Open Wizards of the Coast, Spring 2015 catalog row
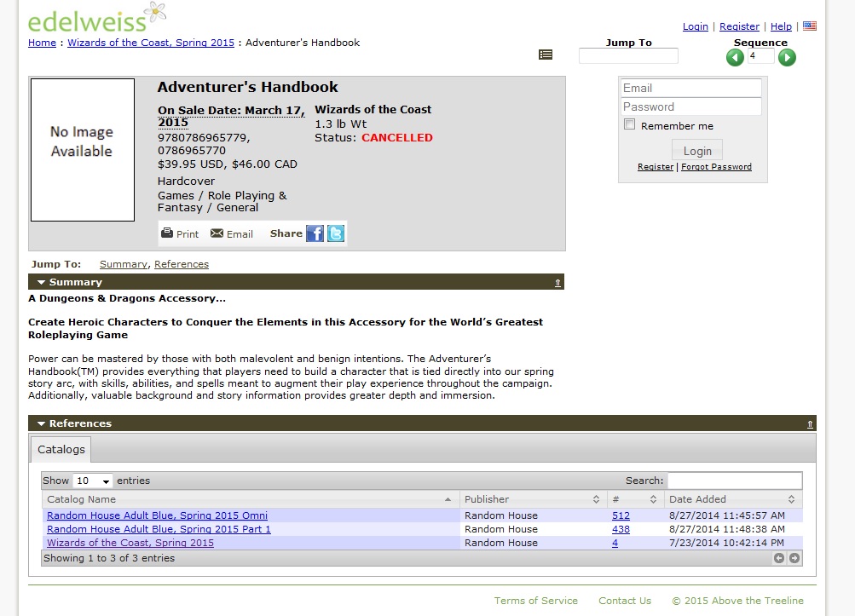 (130, 543)
